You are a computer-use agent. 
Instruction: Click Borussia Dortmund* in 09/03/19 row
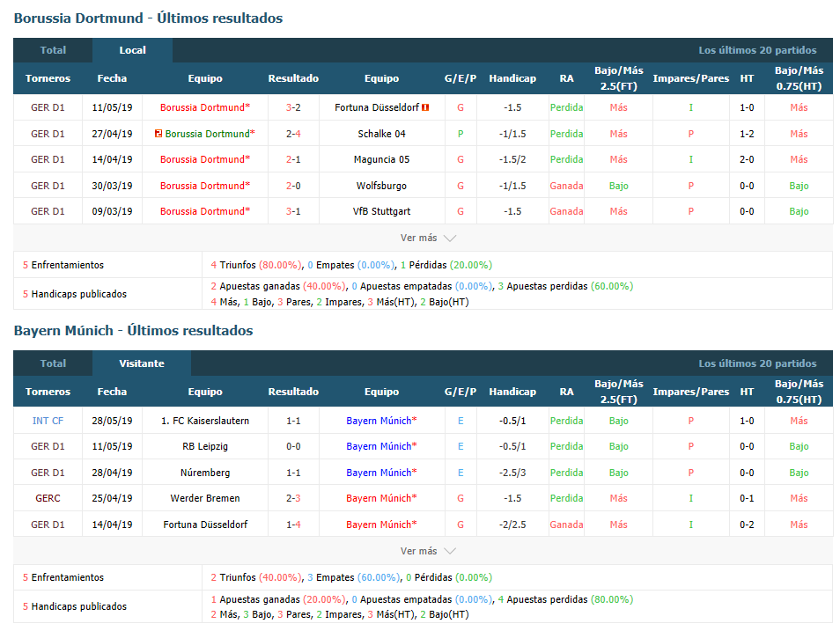coord(205,211)
